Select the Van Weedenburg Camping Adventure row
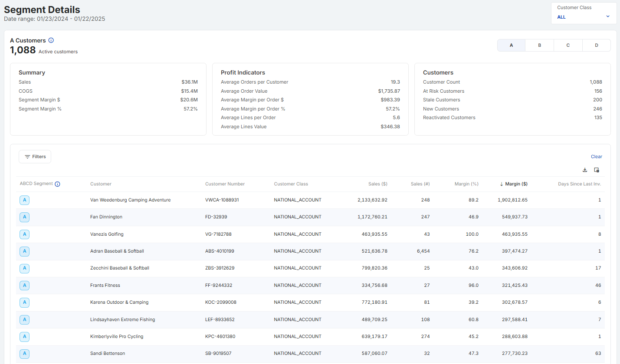This screenshot has height=364, width=620. [310, 200]
